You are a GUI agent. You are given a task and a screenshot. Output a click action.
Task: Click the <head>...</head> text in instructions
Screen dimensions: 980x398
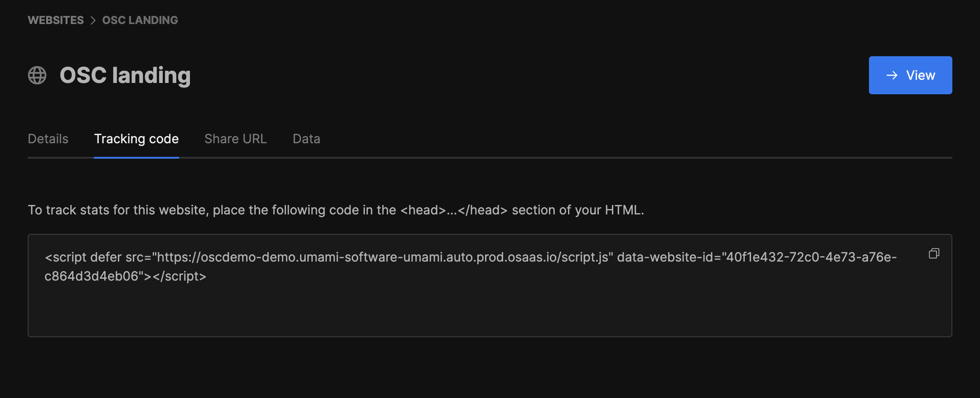click(454, 210)
